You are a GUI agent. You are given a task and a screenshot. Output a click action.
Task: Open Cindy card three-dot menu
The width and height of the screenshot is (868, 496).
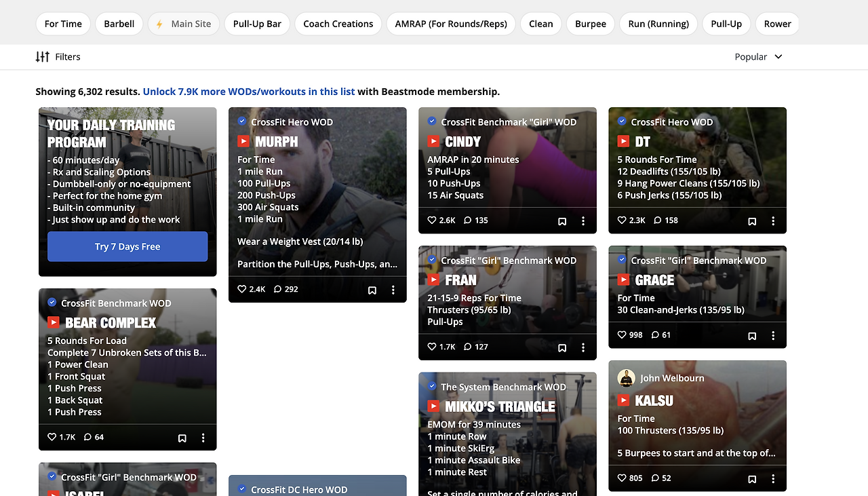point(583,221)
